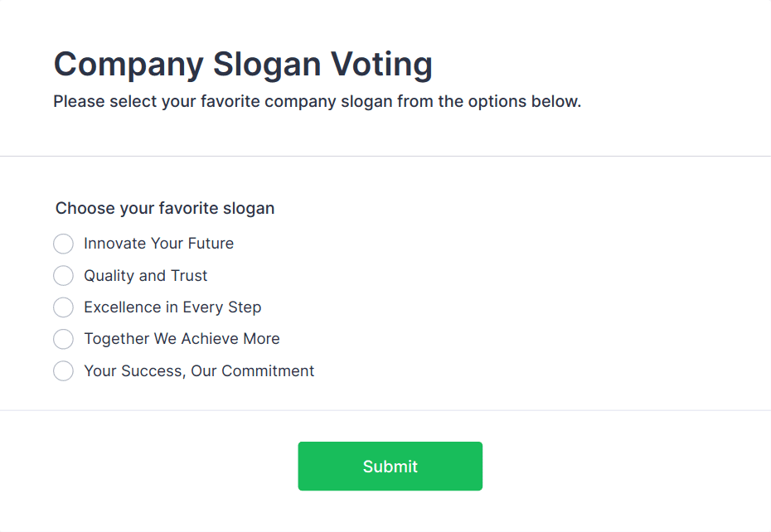Click the 'Excellence in Every Step' label text

(172, 307)
